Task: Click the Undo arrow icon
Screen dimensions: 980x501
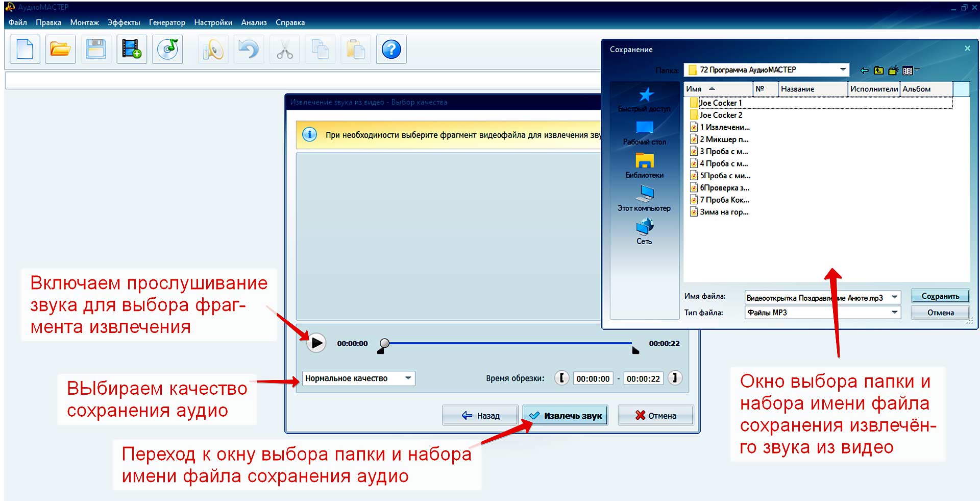Action: tap(249, 50)
